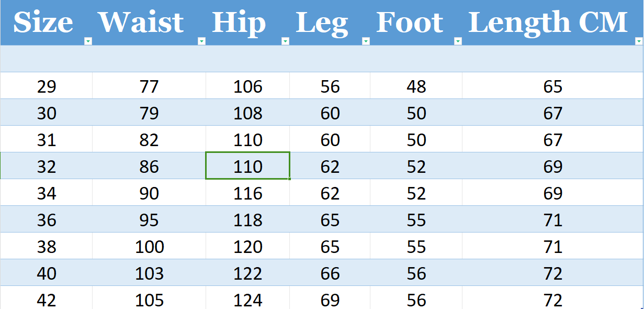
Task: Open the Length CM filter dropdown
Action: [x=638, y=41]
